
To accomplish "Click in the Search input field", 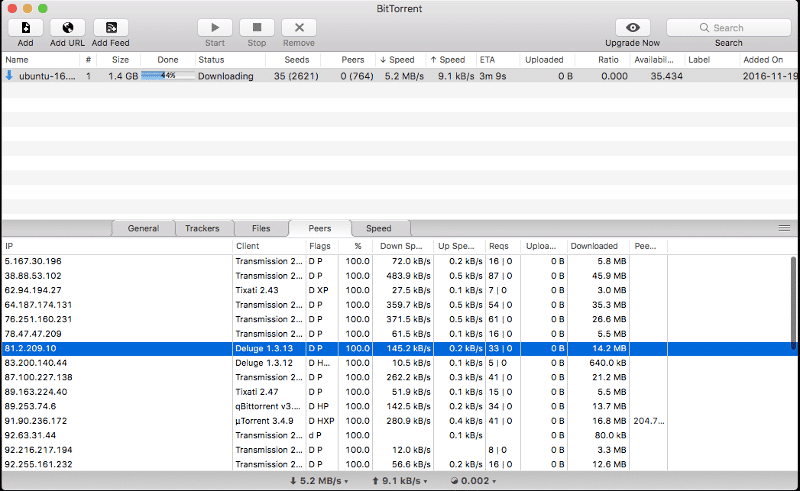I will point(728,28).
